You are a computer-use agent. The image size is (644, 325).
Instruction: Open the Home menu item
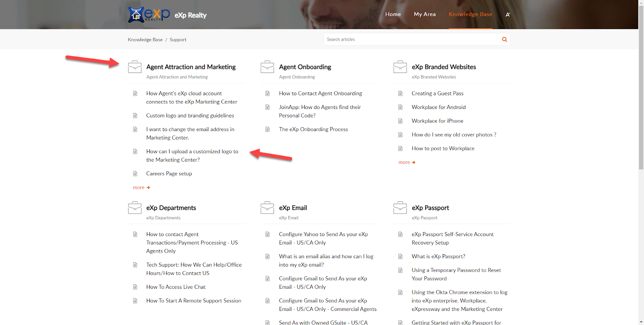[x=393, y=14]
